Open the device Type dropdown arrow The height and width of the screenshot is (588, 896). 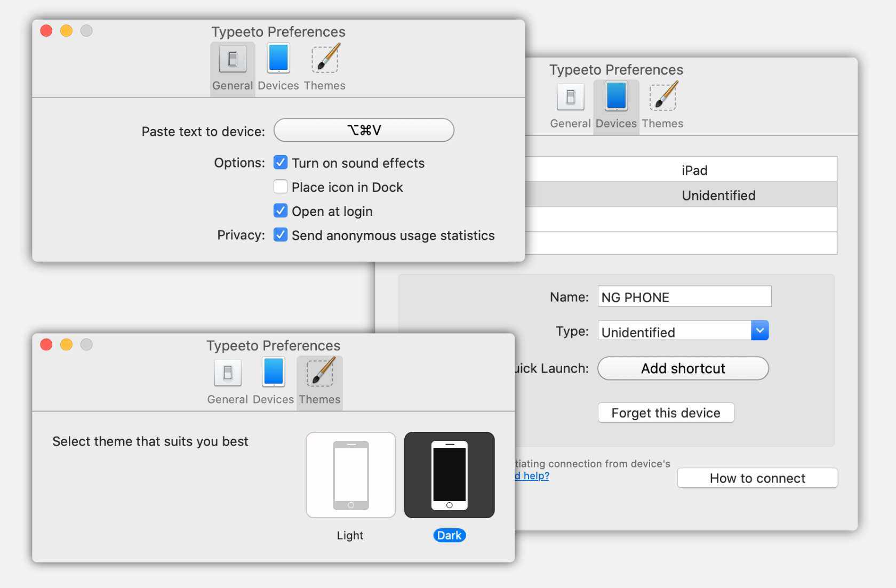click(759, 331)
